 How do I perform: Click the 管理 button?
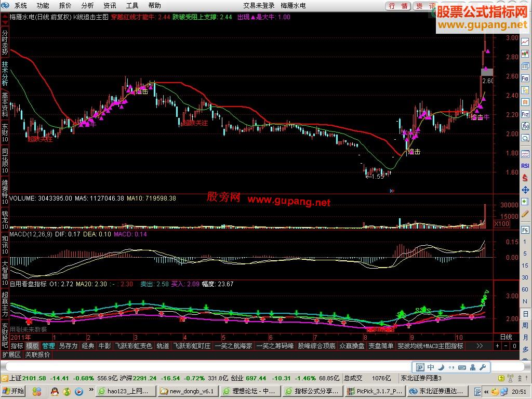[48, 345]
